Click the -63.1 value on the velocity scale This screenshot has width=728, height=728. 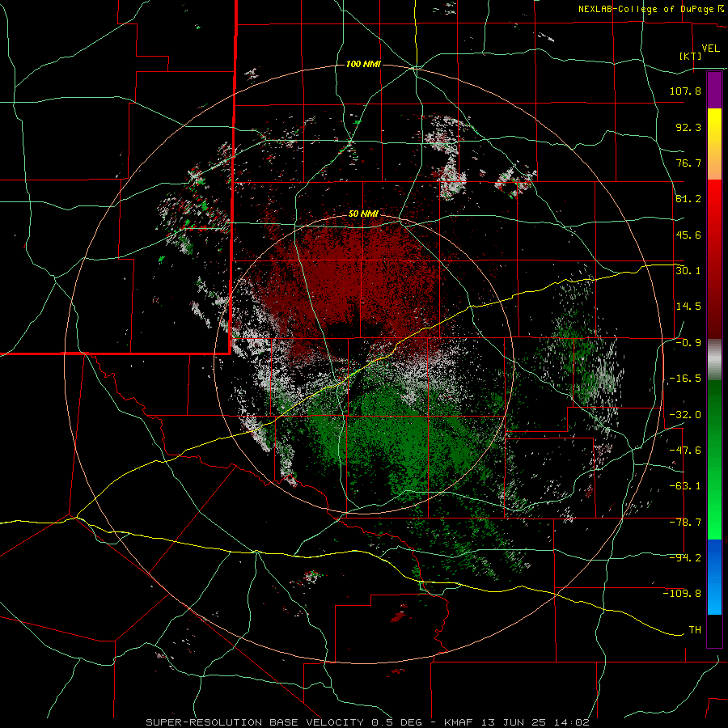[685, 486]
